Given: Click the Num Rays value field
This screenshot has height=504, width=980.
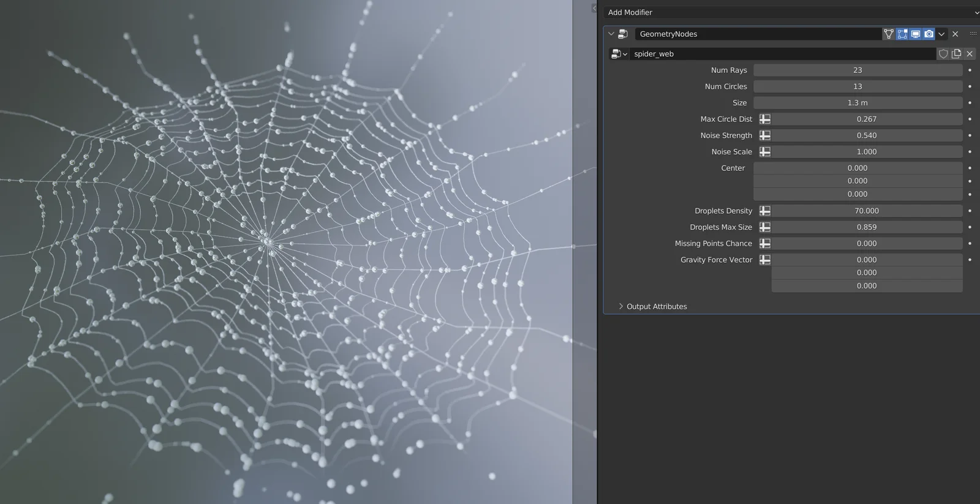Looking at the screenshot, I should tap(858, 70).
